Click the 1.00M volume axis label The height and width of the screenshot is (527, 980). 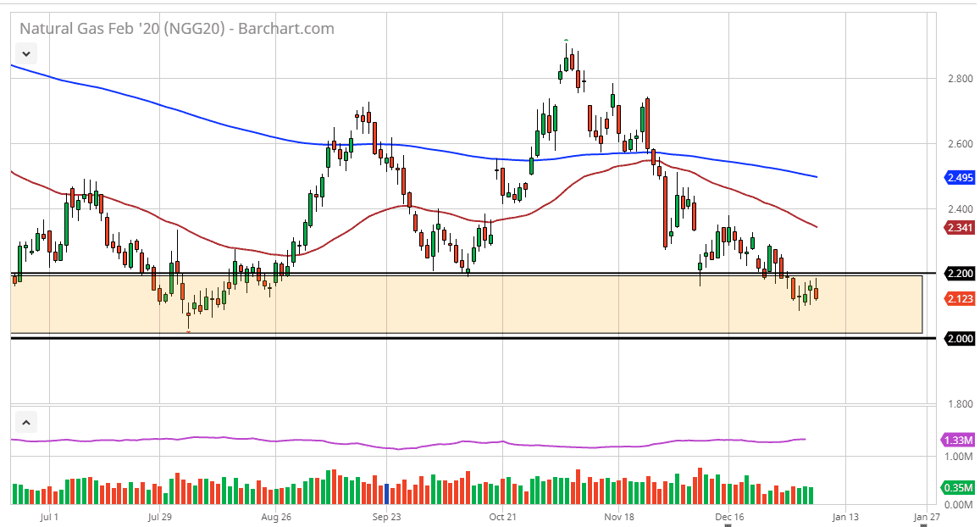959,457
